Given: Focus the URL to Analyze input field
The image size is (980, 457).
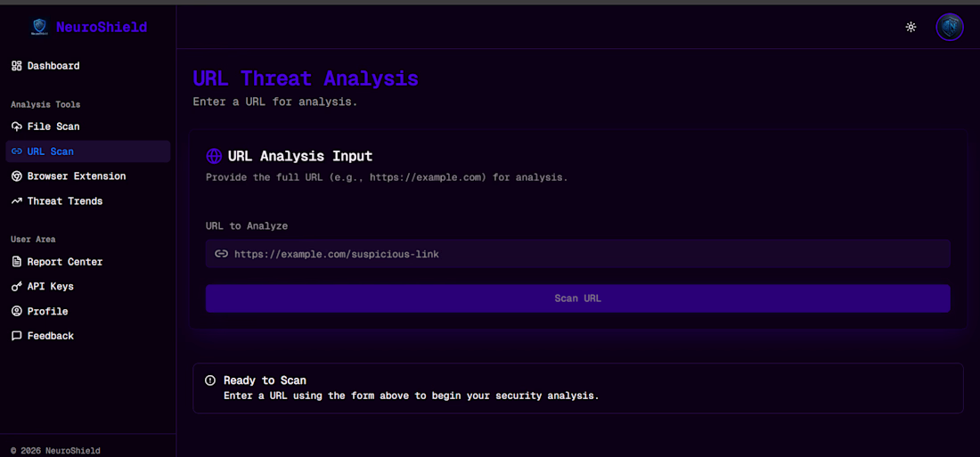Looking at the screenshot, I should click(x=577, y=254).
